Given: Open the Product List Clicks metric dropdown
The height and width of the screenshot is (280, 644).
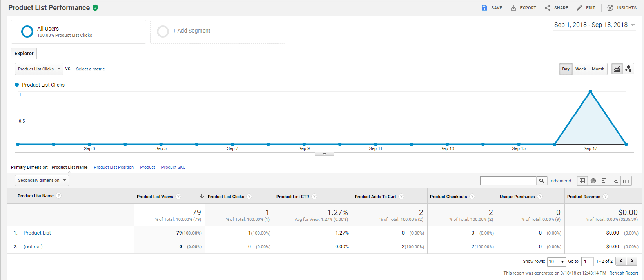Looking at the screenshot, I should [39, 69].
